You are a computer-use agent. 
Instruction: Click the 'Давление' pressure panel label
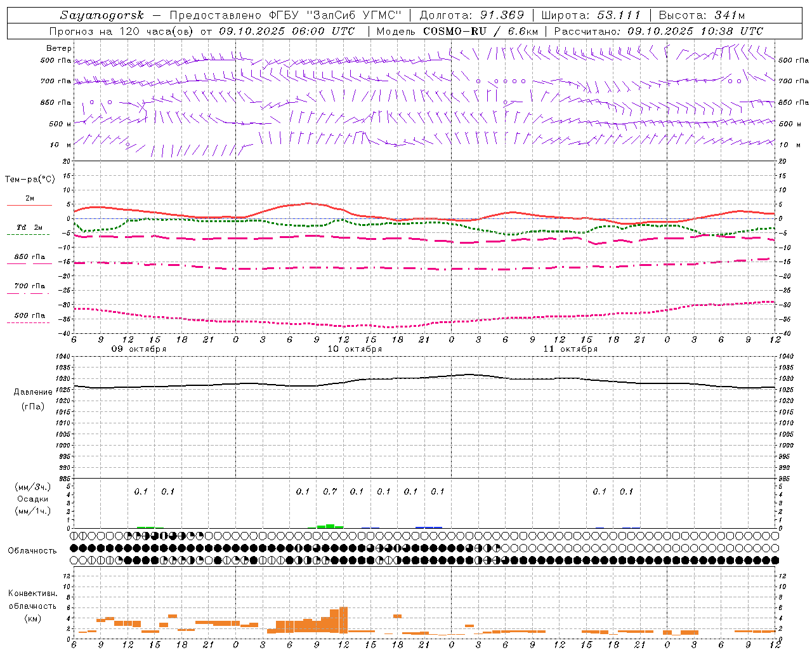point(33,392)
